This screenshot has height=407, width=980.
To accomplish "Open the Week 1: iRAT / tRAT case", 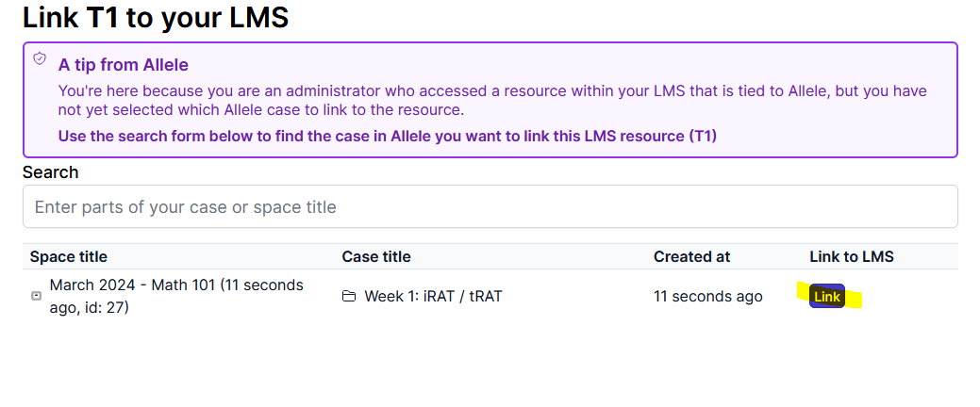I will click(x=433, y=296).
